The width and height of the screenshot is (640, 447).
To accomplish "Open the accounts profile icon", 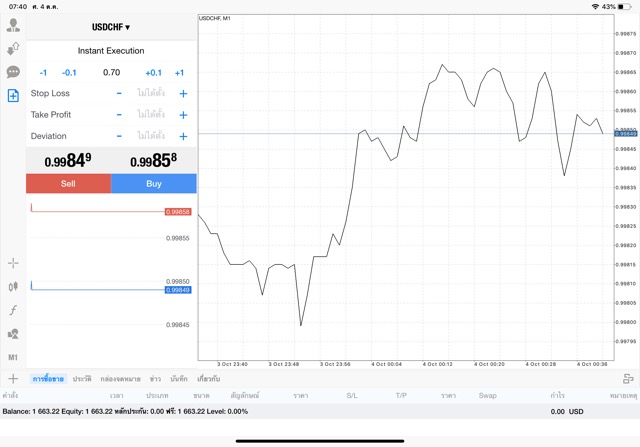I will (13, 25).
